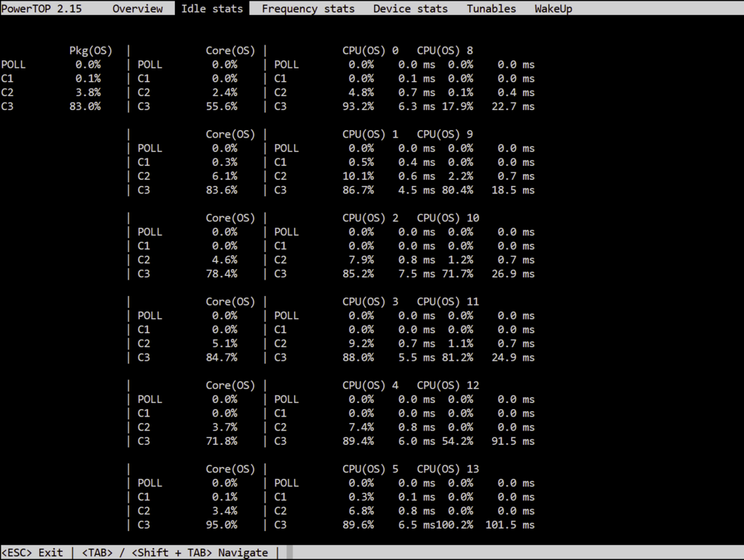Click CPU 0 C2 value 4.8%
The height and width of the screenshot is (560, 744).
click(361, 92)
